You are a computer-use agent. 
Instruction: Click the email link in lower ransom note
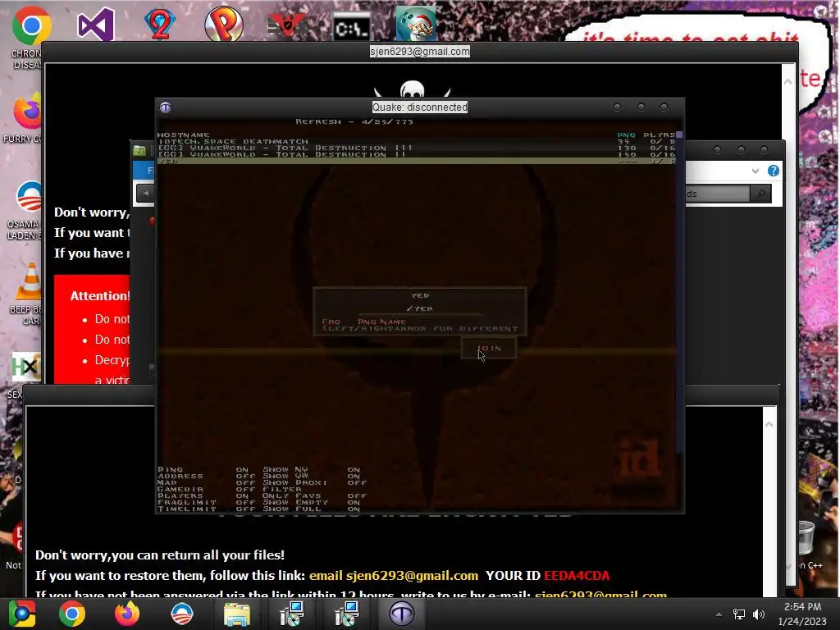click(x=393, y=576)
